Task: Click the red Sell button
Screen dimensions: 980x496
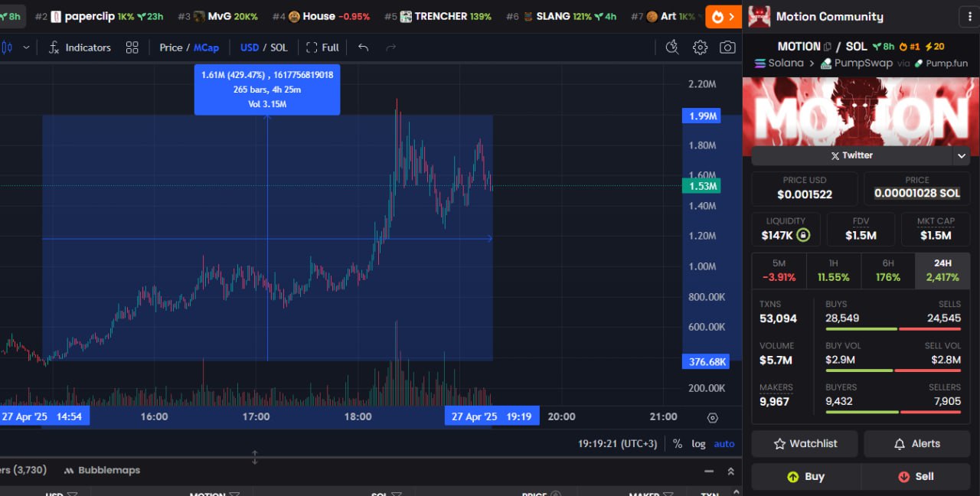Action: [916, 477]
